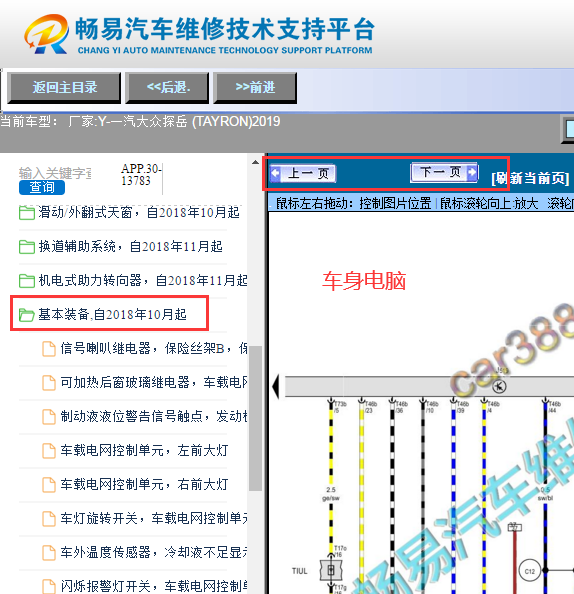Click document icon beside 车载电网控制单元，左前大灯
This screenshot has width=574, height=594.
pos(48,451)
